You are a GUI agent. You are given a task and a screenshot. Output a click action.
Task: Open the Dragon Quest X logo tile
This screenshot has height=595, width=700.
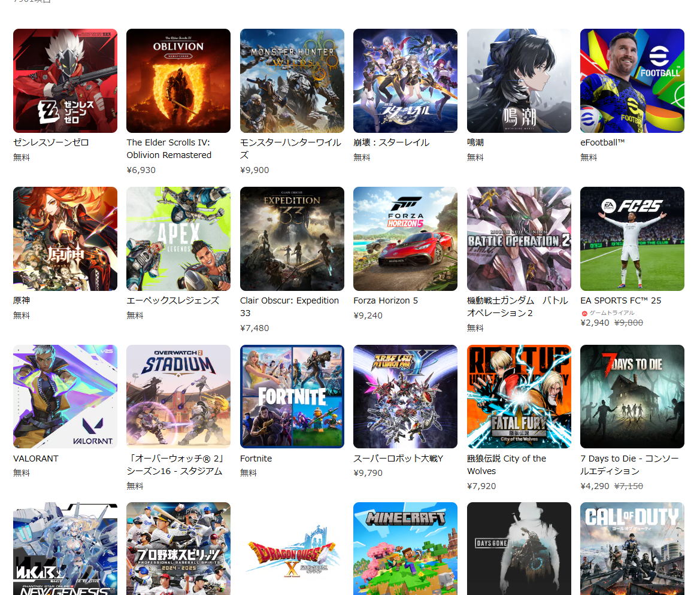pos(292,548)
